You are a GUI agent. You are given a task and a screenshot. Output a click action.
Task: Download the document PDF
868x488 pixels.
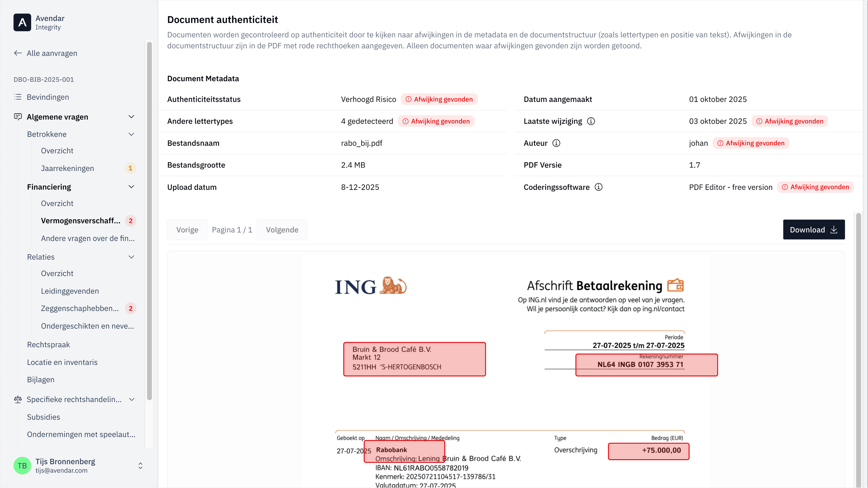(x=814, y=230)
